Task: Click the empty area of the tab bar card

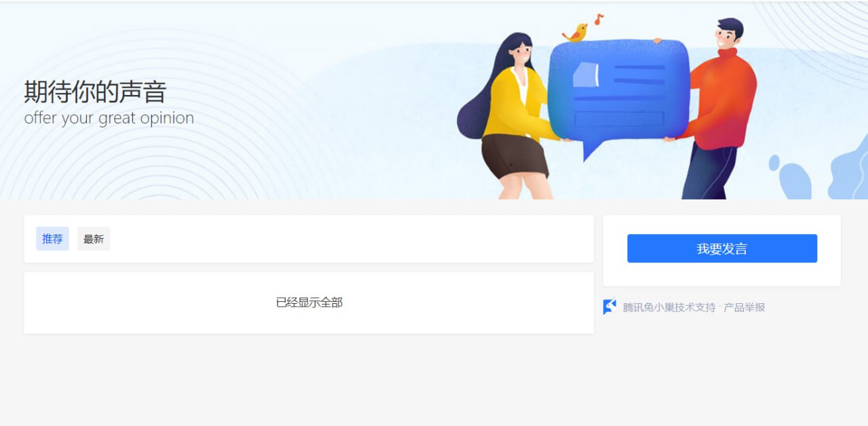Action: point(351,239)
